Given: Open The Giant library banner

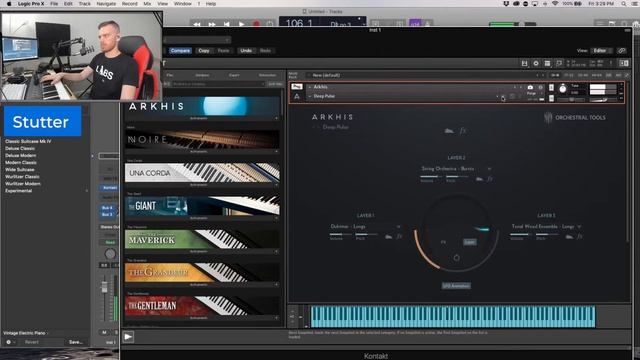Looking at the screenshot, I should tap(202, 206).
